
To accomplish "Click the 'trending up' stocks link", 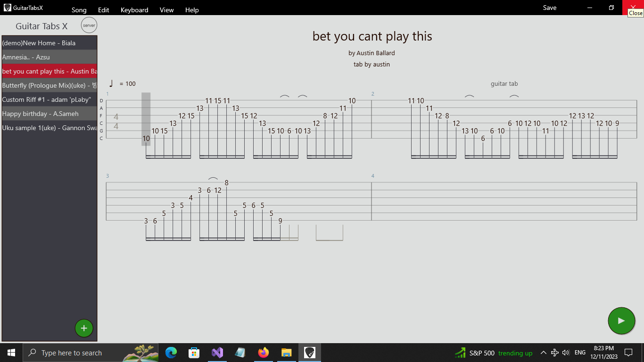I will pyautogui.click(x=515, y=353).
